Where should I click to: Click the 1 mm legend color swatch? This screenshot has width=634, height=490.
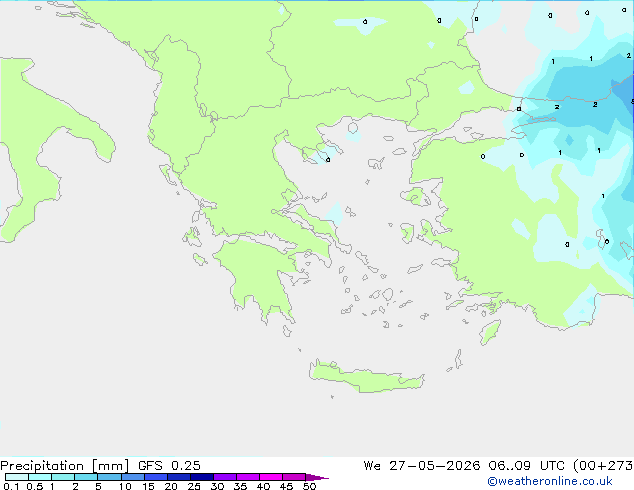63,477
